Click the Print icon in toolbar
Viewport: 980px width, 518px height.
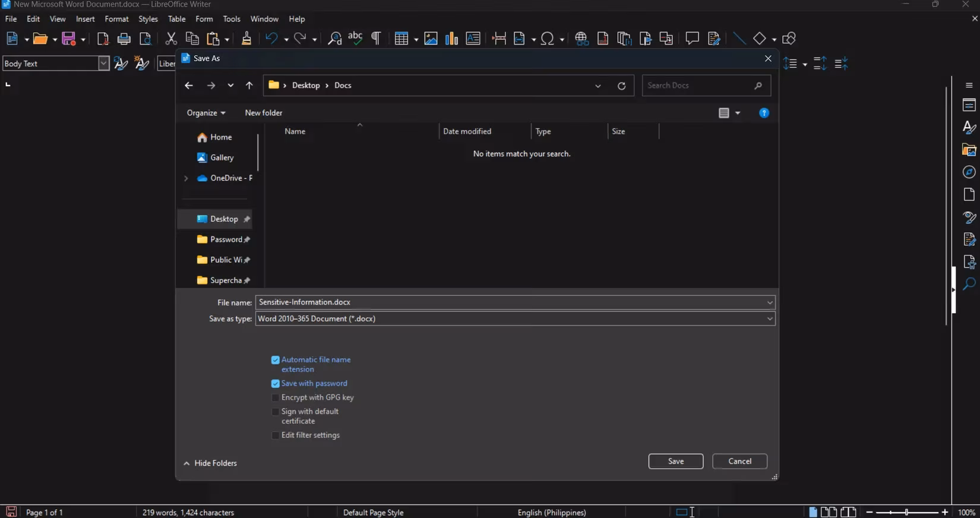coord(124,39)
